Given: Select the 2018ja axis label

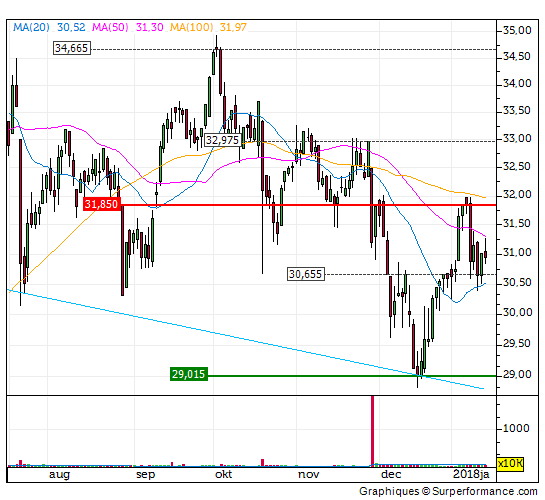Looking at the screenshot, I should click(x=471, y=474).
